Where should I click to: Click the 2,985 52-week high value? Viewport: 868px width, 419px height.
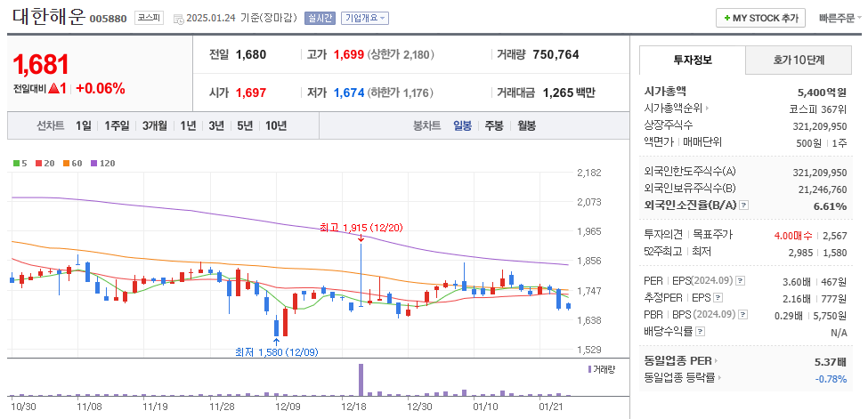coord(801,252)
